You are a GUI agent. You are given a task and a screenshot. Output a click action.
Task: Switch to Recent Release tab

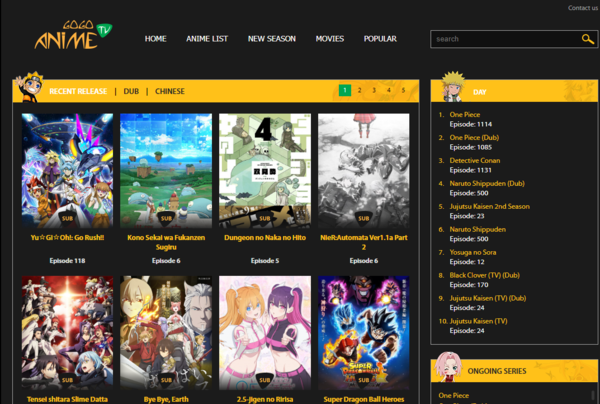point(78,91)
